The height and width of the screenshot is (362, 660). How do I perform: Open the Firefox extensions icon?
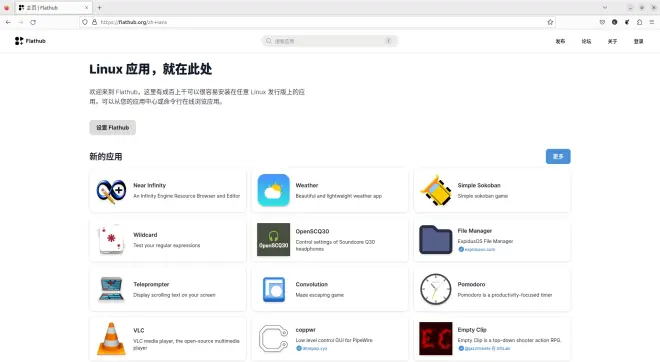coord(639,22)
